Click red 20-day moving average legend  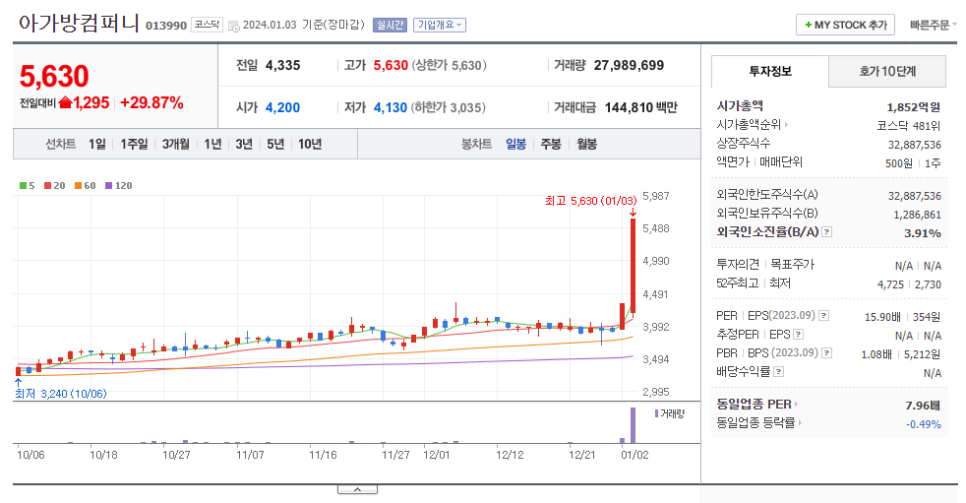pyautogui.click(x=55, y=186)
